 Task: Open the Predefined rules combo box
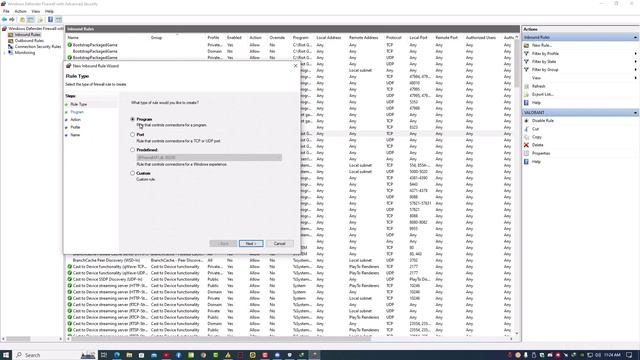[x=209, y=157]
